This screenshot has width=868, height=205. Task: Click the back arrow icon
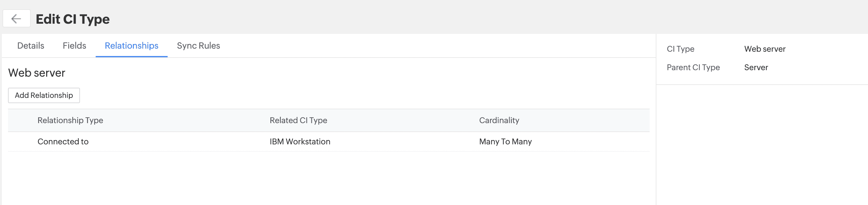click(16, 18)
